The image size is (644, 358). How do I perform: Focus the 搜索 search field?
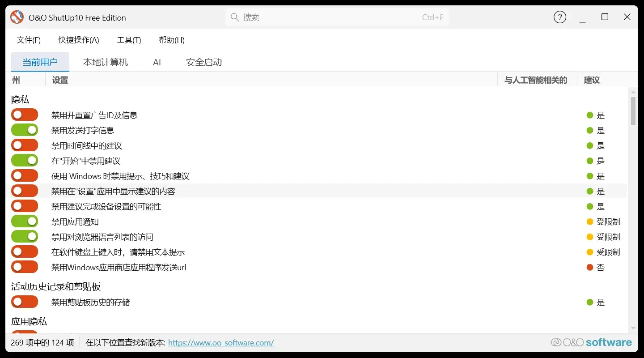click(337, 17)
